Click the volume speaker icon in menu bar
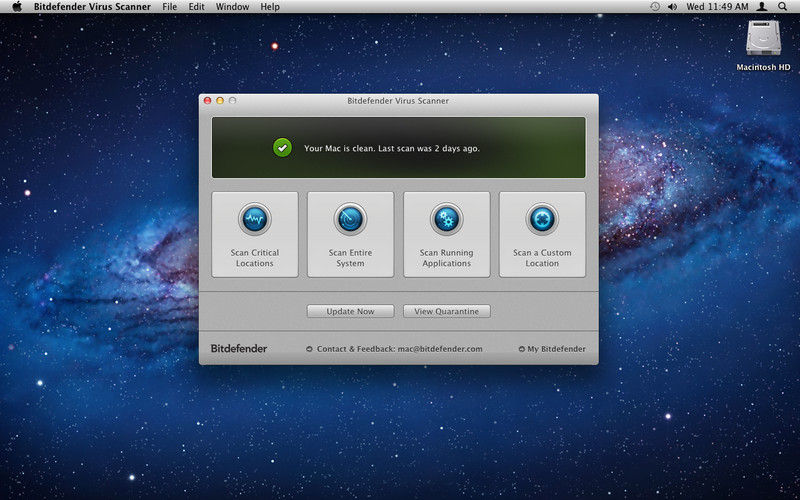Screen dimensions: 800x500 point(672,7)
